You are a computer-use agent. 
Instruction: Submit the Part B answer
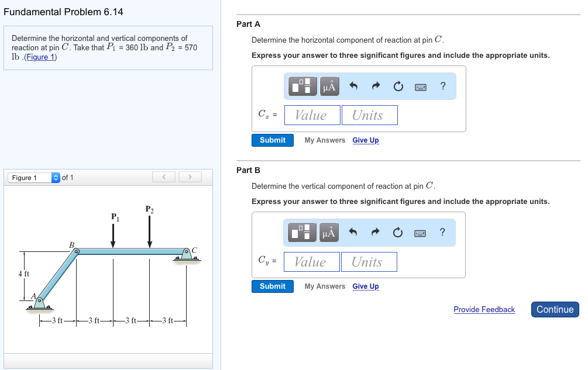click(x=272, y=286)
